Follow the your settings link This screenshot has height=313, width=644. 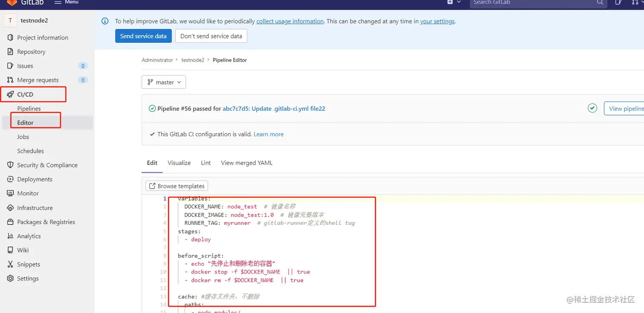[437, 21]
